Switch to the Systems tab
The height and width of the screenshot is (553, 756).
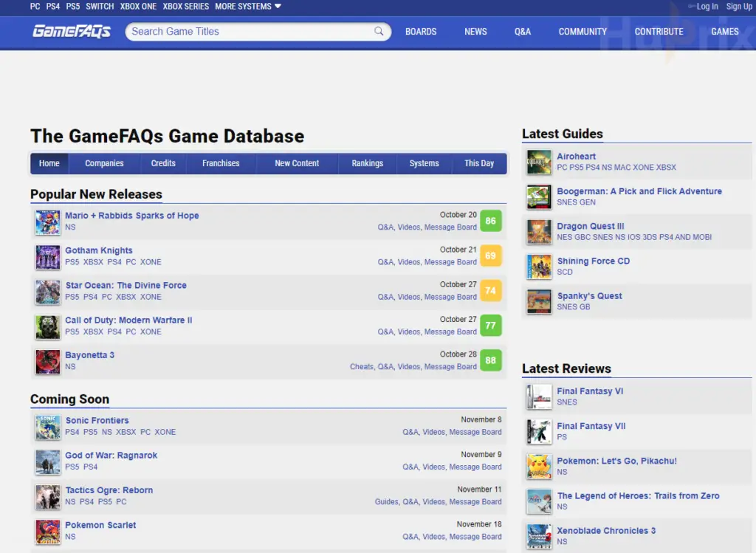425,163
